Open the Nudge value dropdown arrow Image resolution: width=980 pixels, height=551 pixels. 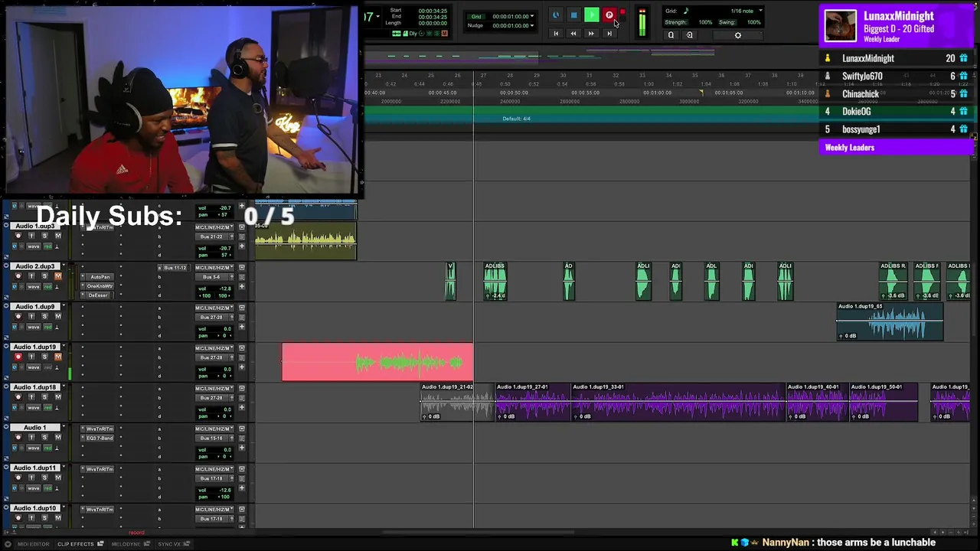coord(532,25)
